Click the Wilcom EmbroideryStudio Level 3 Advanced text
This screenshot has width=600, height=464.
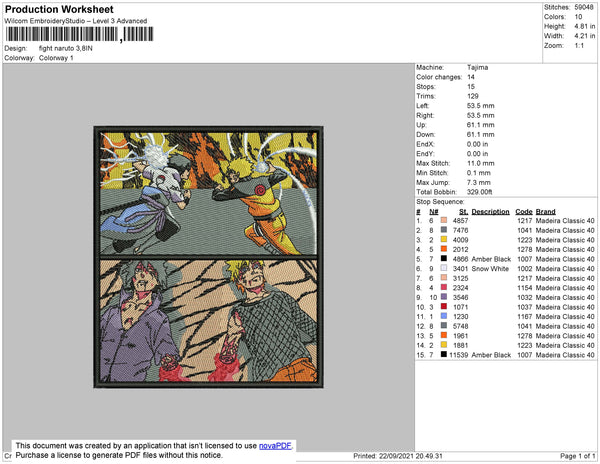pos(76,21)
